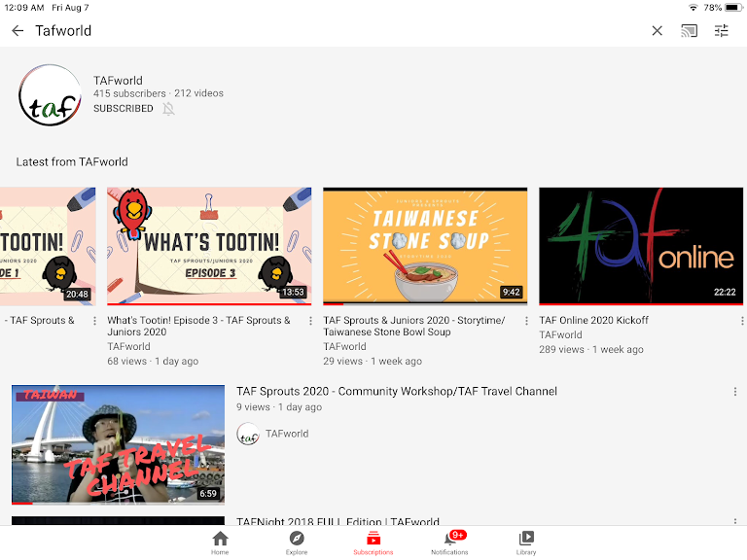Image resolution: width=747 pixels, height=560 pixels.
Task: Open TAFworld channel name link
Action: [x=118, y=81]
